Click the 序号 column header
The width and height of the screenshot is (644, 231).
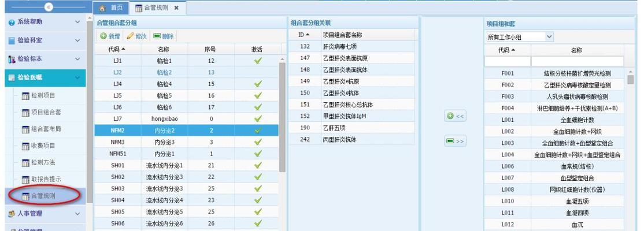pos(211,49)
